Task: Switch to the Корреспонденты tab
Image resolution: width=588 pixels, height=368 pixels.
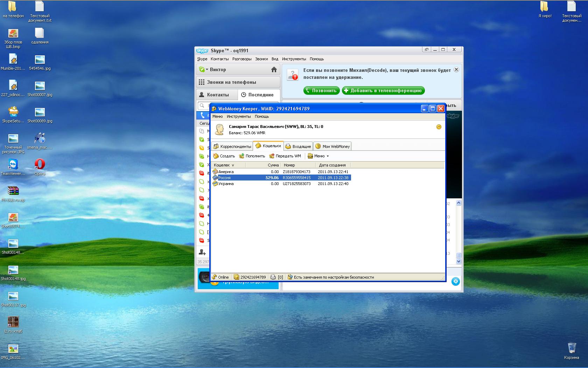Action: (232, 146)
